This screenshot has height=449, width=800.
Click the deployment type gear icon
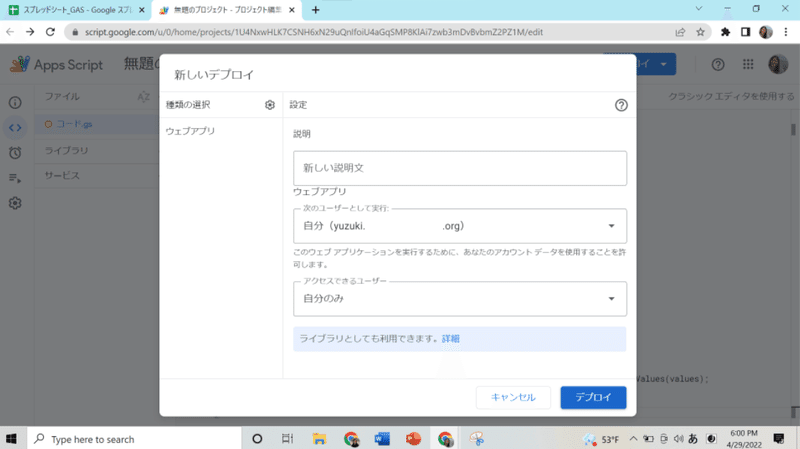point(270,105)
